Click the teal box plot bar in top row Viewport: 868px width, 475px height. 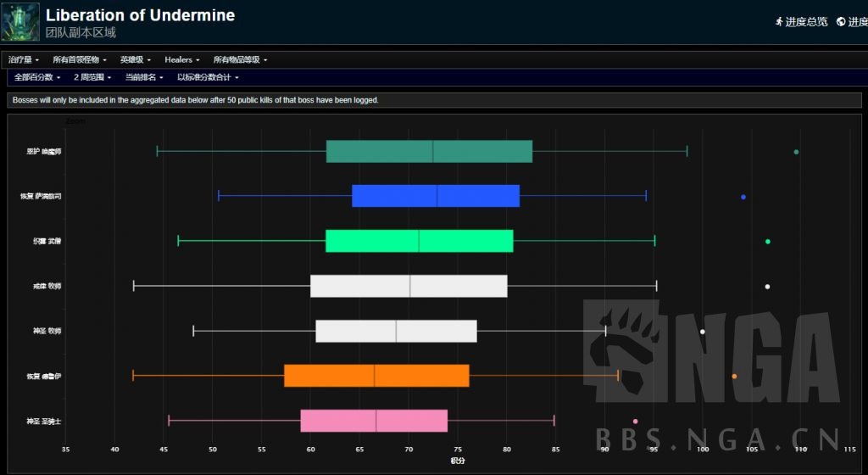click(x=429, y=151)
